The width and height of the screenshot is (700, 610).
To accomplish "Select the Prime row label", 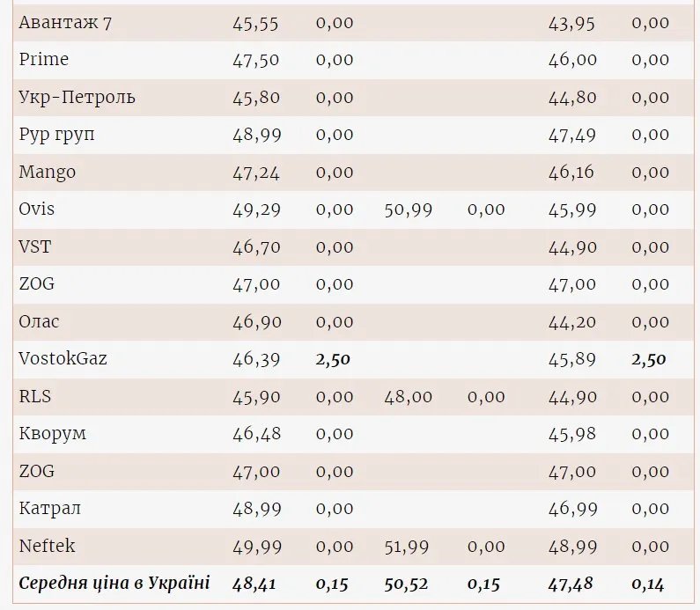I will [43, 60].
